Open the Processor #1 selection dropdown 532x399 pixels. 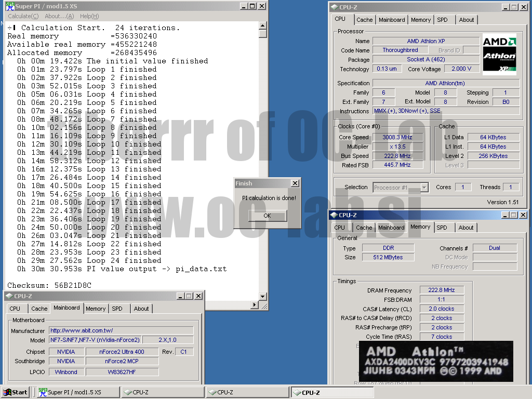coord(424,187)
